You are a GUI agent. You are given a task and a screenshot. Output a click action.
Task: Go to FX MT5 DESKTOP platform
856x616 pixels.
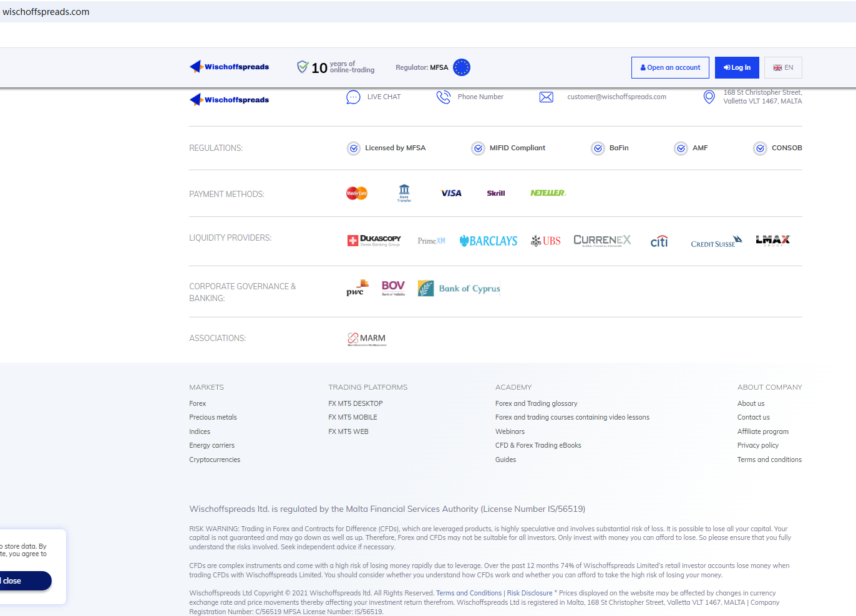click(x=356, y=403)
